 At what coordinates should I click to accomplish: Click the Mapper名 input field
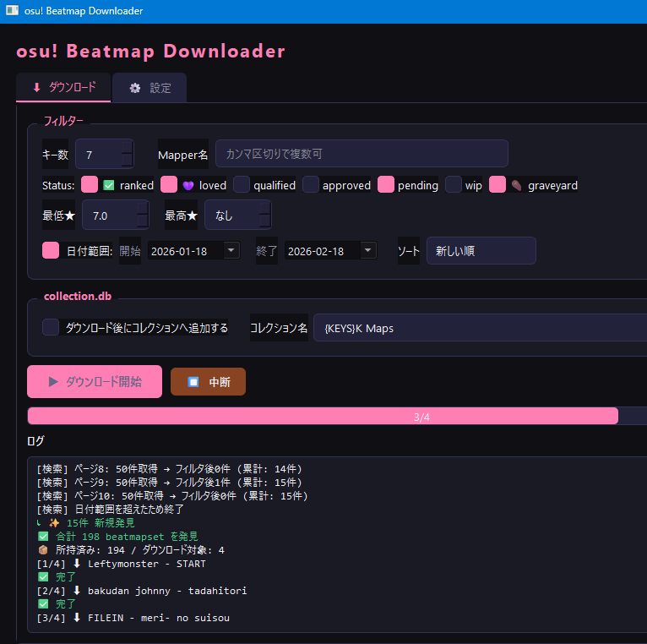click(x=362, y=154)
